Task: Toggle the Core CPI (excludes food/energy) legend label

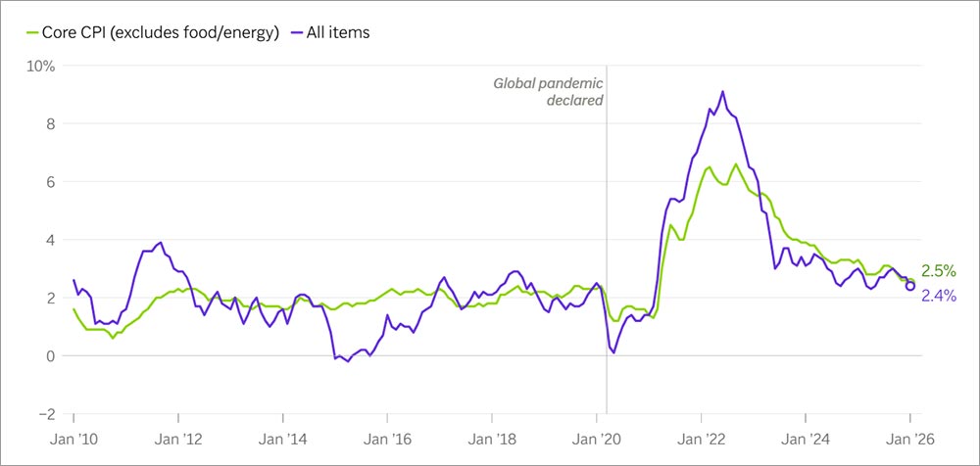Action: [x=163, y=31]
